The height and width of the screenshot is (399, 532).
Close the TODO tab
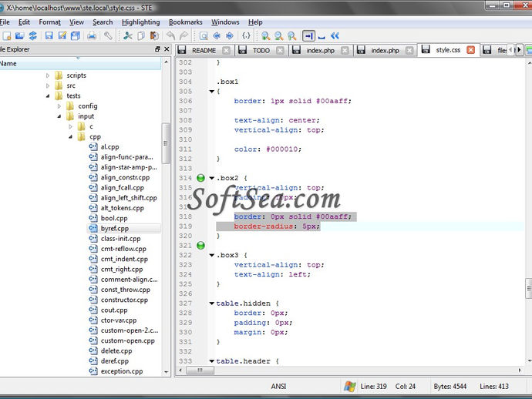tap(280, 51)
